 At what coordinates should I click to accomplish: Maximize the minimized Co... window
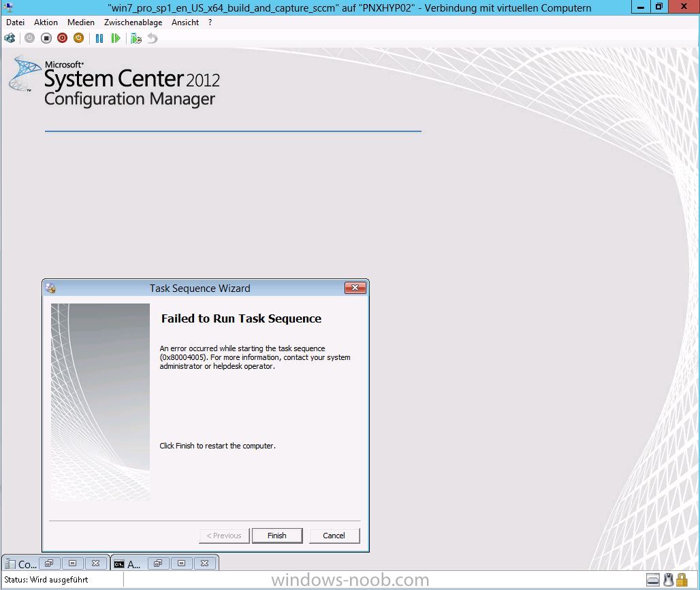(x=72, y=563)
